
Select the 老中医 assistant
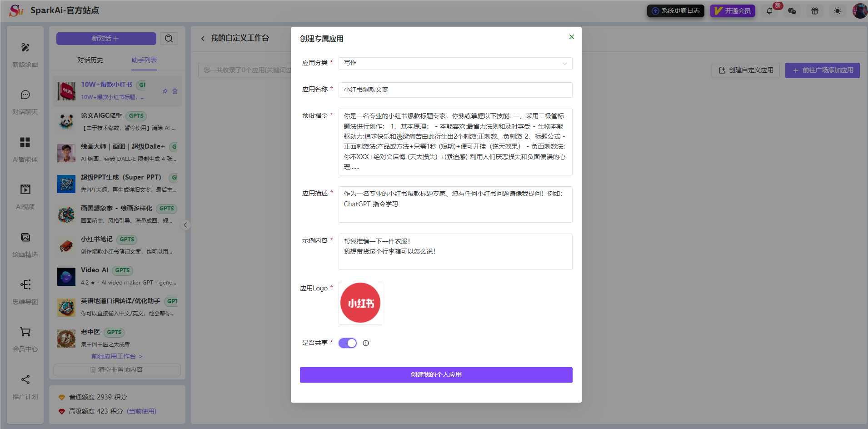tap(117, 338)
